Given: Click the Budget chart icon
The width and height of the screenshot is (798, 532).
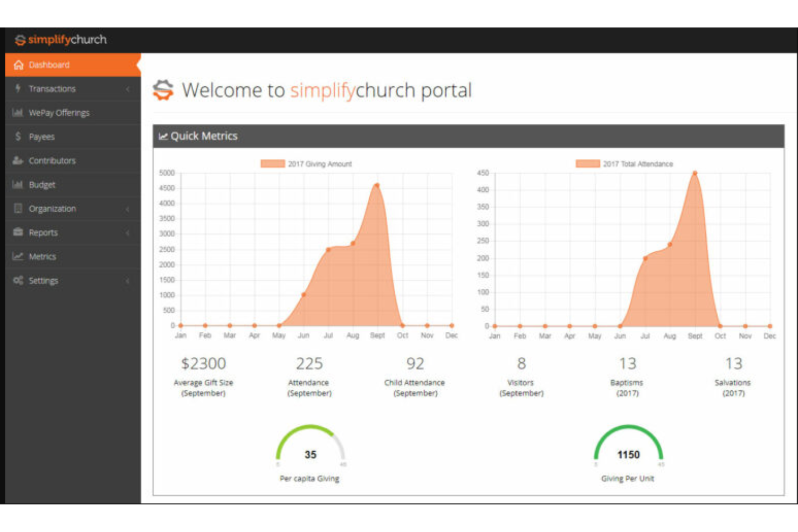Looking at the screenshot, I should (x=18, y=184).
